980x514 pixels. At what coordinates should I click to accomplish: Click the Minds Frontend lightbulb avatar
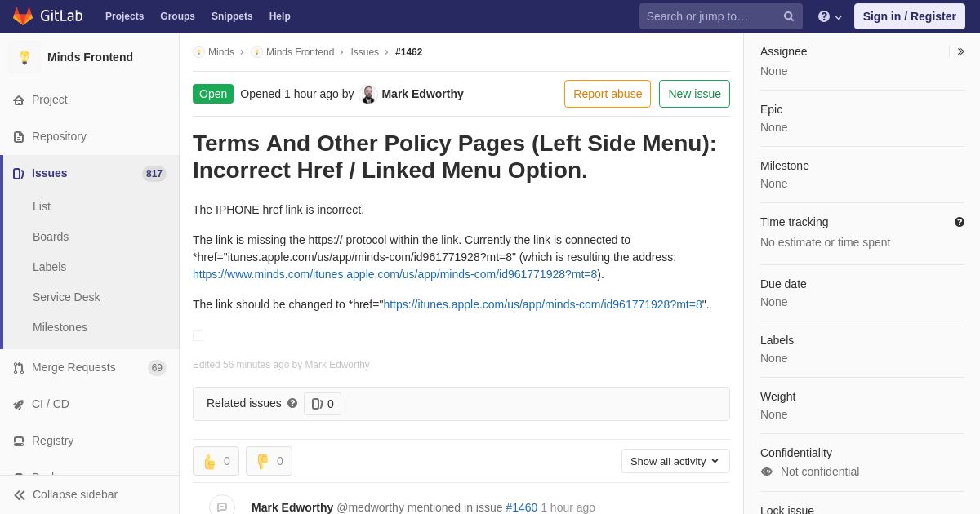[x=24, y=57]
